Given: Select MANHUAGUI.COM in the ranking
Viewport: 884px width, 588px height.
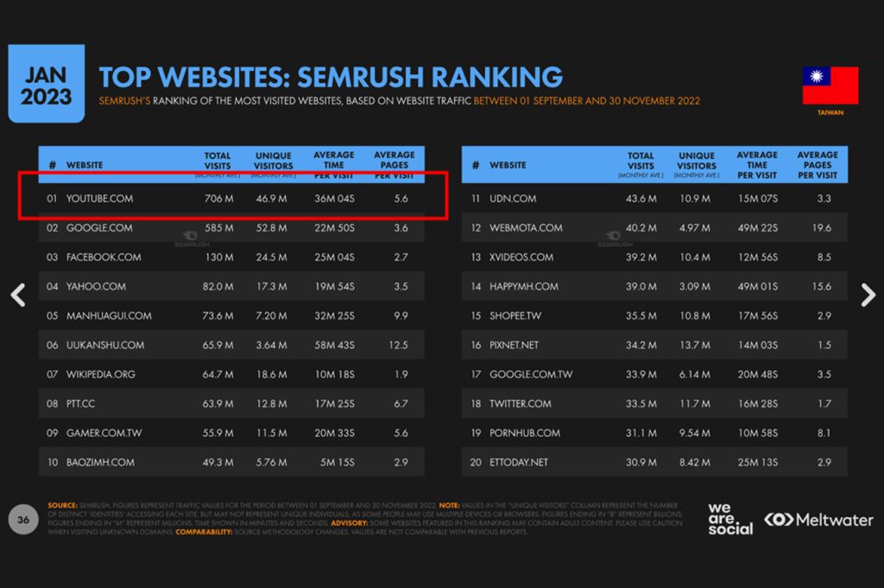Looking at the screenshot, I should 109,316.
